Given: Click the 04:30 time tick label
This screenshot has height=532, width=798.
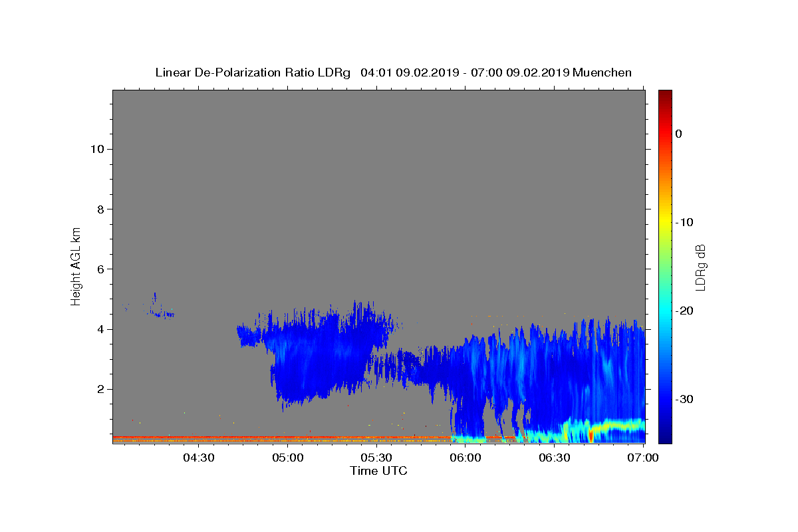Looking at the screenshot, I should click(x=199, y=458).
